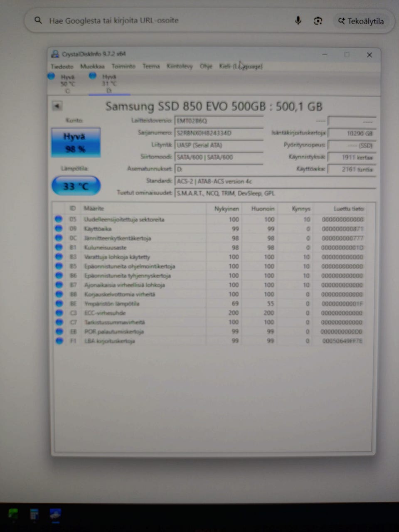Click the blue status icon on D: tab
This screenshot has width=399, height=532.
[x=93, y=76]
